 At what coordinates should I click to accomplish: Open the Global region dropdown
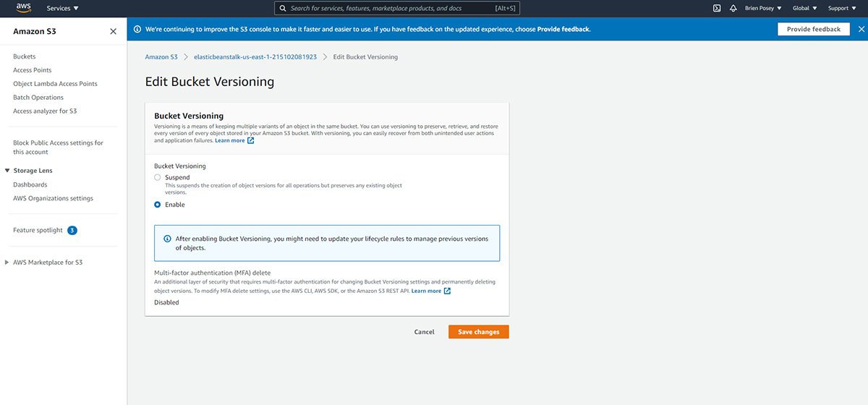pyautogui.click(x=804, y=9)
